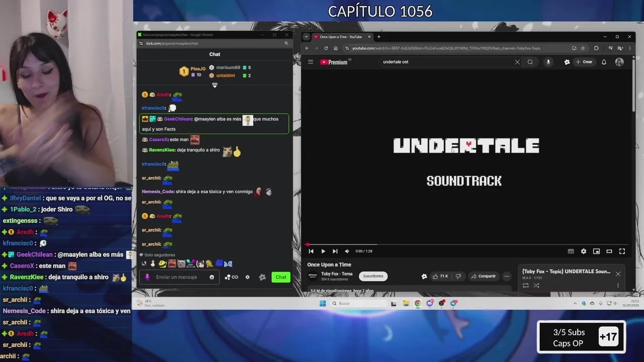
Task: Open PieeJG leaderboard entry
Action: (x=193, y=71)
